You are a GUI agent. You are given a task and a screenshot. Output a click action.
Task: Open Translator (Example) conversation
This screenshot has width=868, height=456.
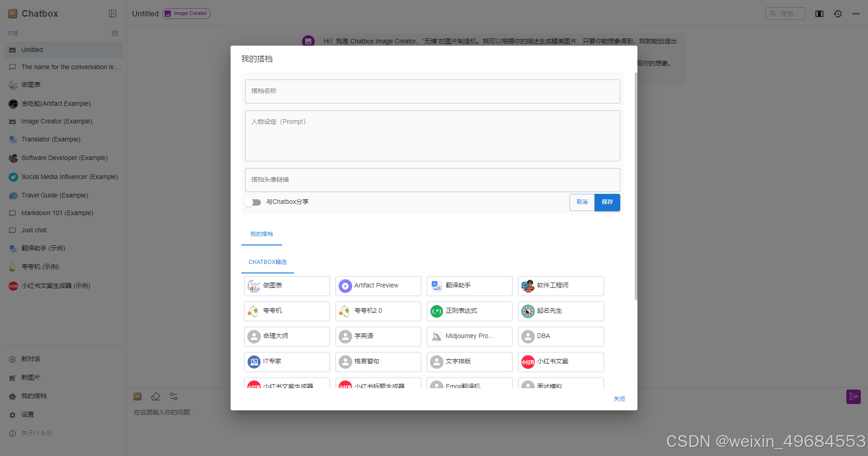pos(64,140)
